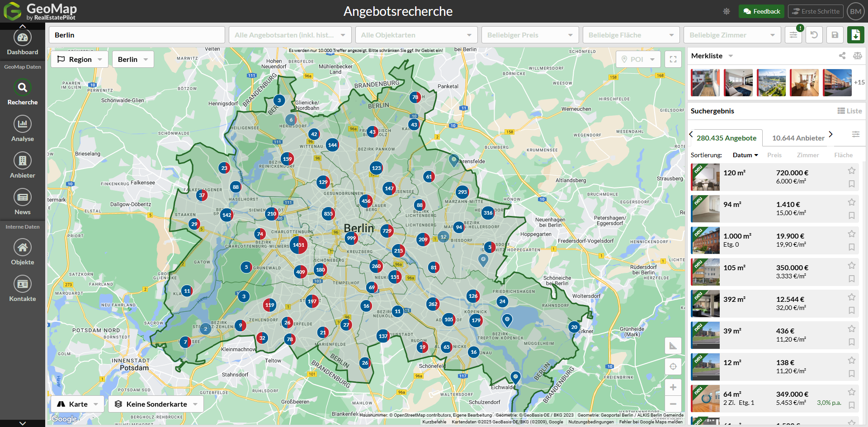The width and height of the screenshot is (868, 427).
Task: Open the Dashboard from the sidebar
Action: pyautogui.click(x=22, y=38)
